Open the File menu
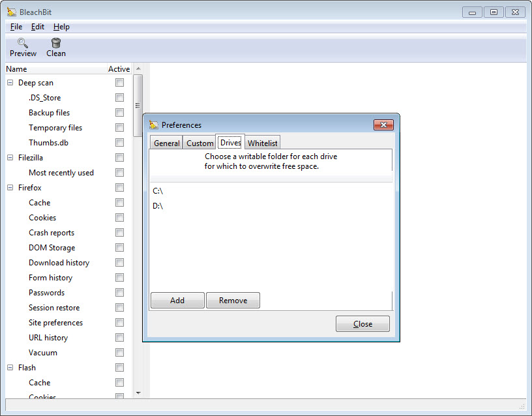 [x=16, y=27]
